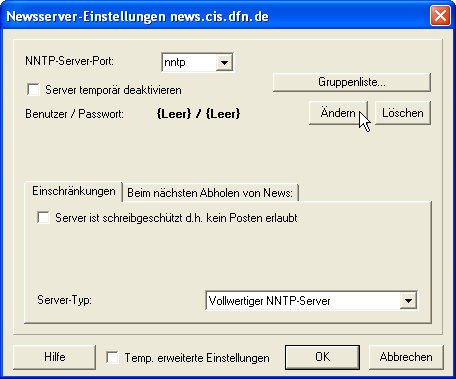Close the Newsserver-Einstellungen window
This screenshot has height=379, width=456.
(440, 16)
